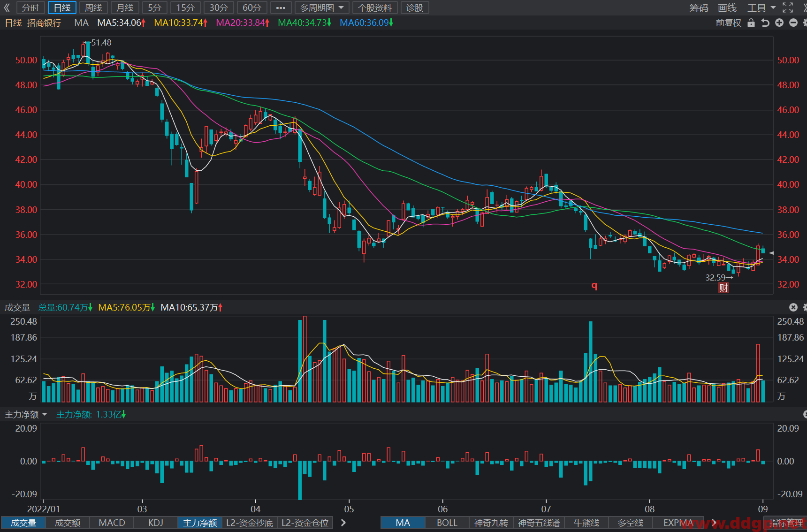Image resolution: width=807 pixels, height=532 pixels.
Task: Click the current price arrow on right axis
Action: [x=771, y=253]
